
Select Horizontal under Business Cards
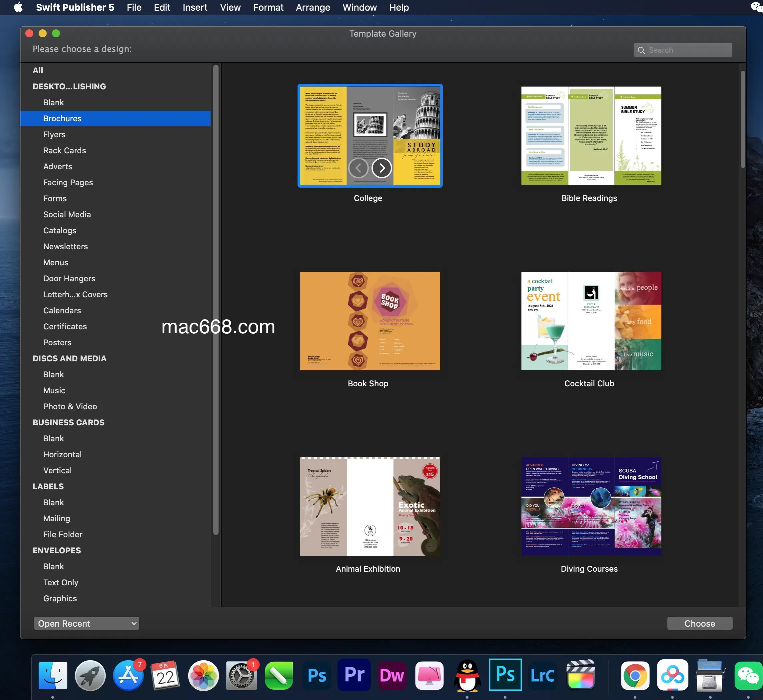[63, 455]
